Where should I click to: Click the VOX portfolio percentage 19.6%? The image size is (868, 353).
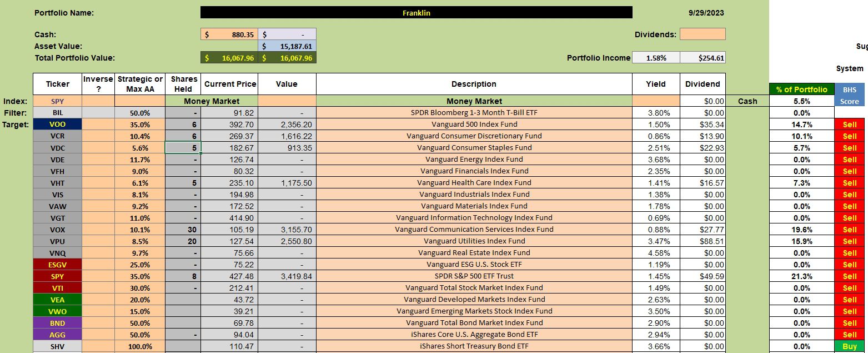(x=801, y=230)
